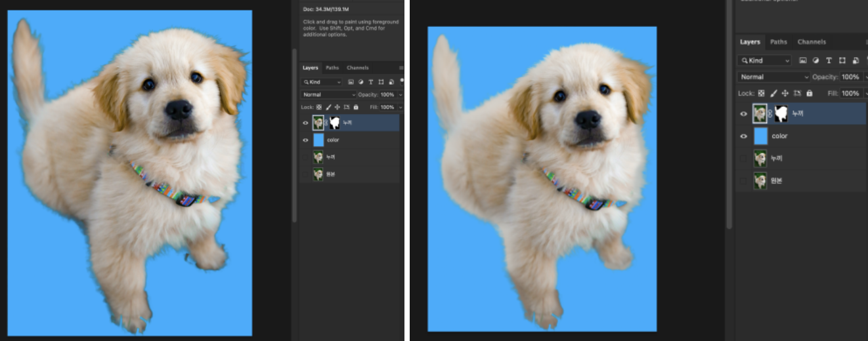
Task: Toggle layer filter switch in left screenshot
Action: coord(402,81)
